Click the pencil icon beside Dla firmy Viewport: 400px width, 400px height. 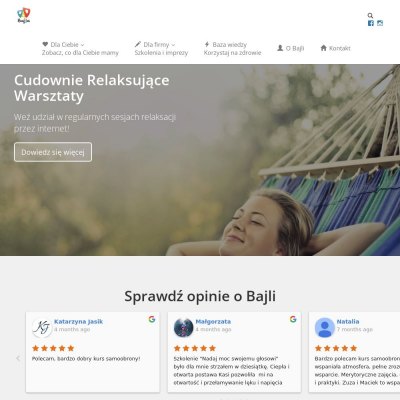138,44
